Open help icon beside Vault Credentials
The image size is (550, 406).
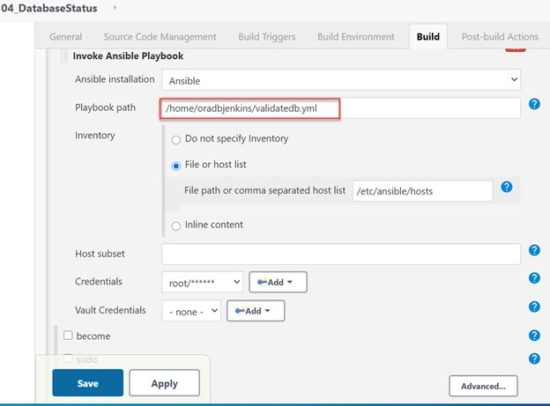click(534, 307)
